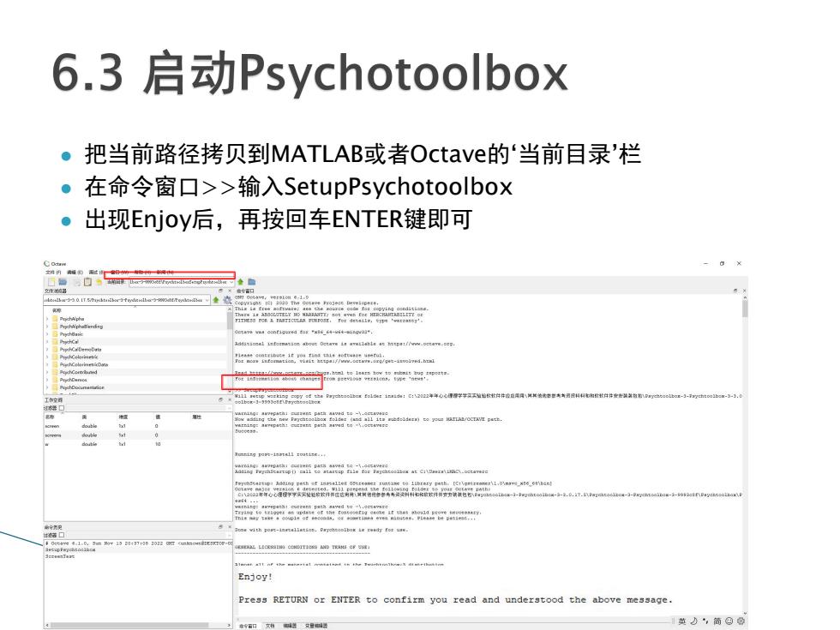Enable the workspace filter checkbox
The width and height of the screenshot is (840, 630).
tap(62, 408)
